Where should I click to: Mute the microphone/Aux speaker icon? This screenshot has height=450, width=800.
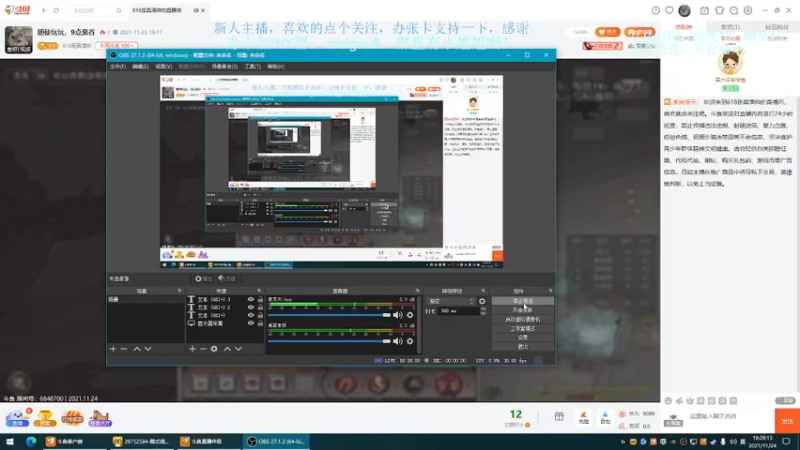pyautogui.click(x=398, y=315)
